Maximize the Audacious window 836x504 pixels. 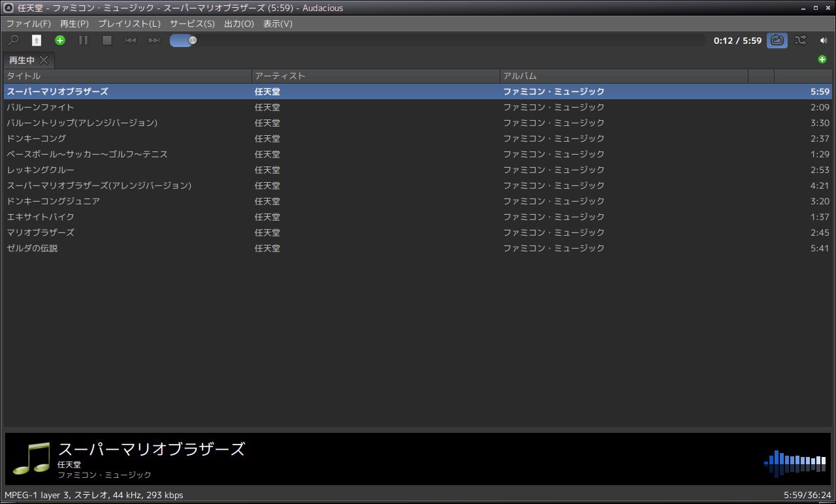[815, 8]
